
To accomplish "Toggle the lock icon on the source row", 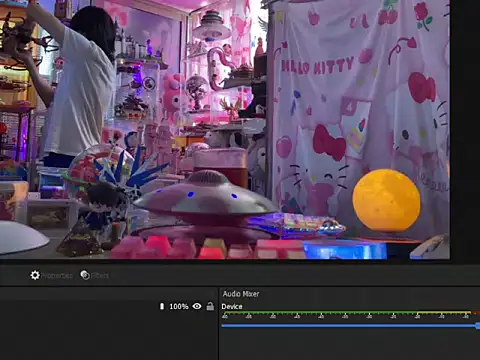I will (210, 306).
